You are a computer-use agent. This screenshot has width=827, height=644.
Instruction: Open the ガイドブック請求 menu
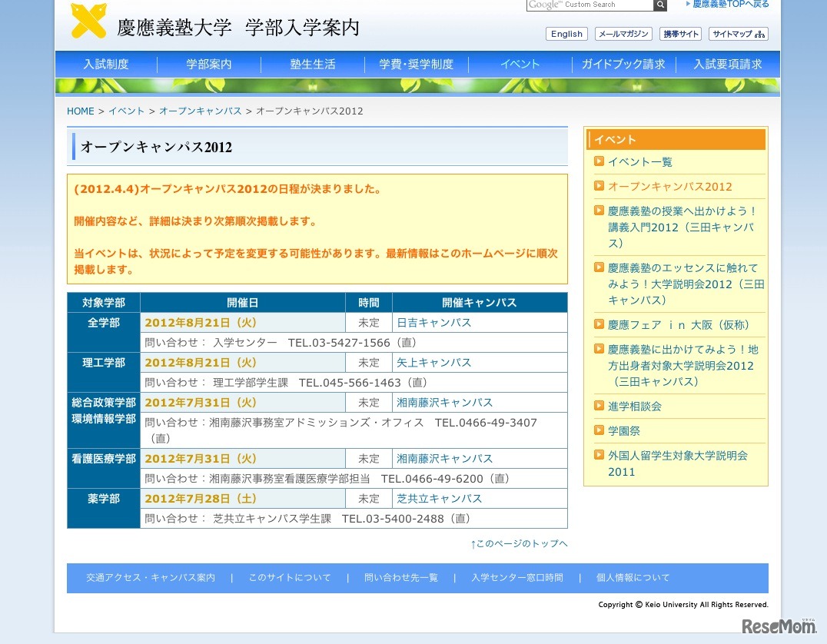coord(623,65)
